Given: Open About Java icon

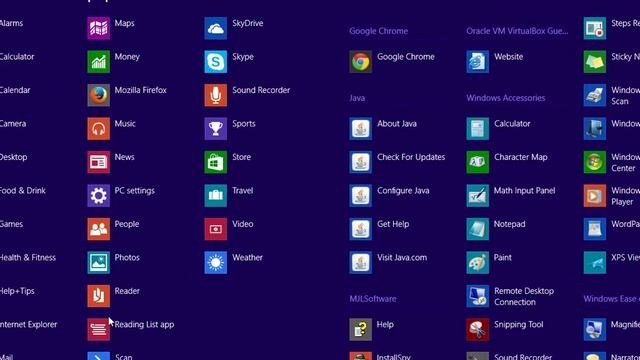Looking at the screenshot, I should click(x=360, y=129).
